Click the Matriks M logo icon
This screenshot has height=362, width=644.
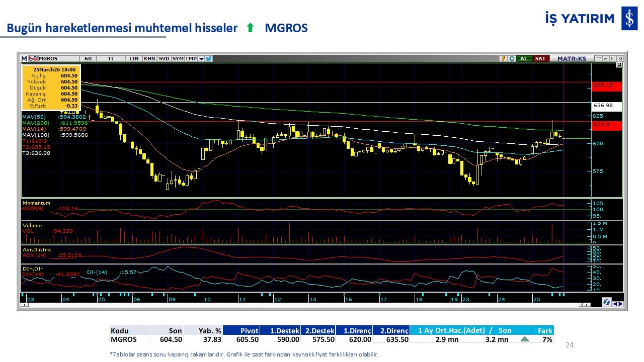[24, 58]
